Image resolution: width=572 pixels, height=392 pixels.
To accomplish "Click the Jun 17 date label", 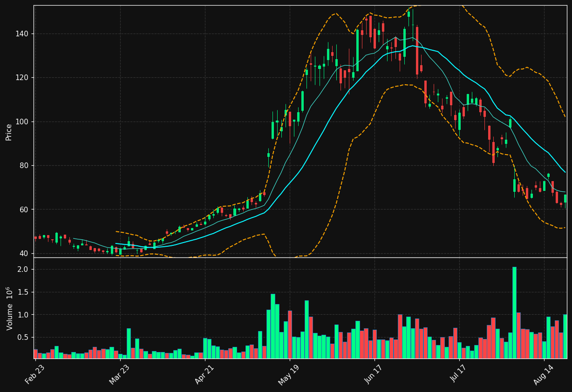I will tap(374, 374).
